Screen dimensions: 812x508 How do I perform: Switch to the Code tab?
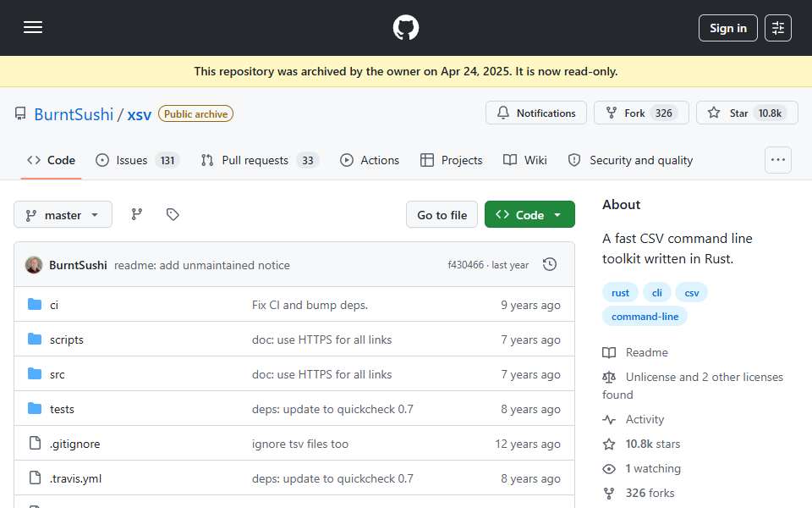click(51, 160)
